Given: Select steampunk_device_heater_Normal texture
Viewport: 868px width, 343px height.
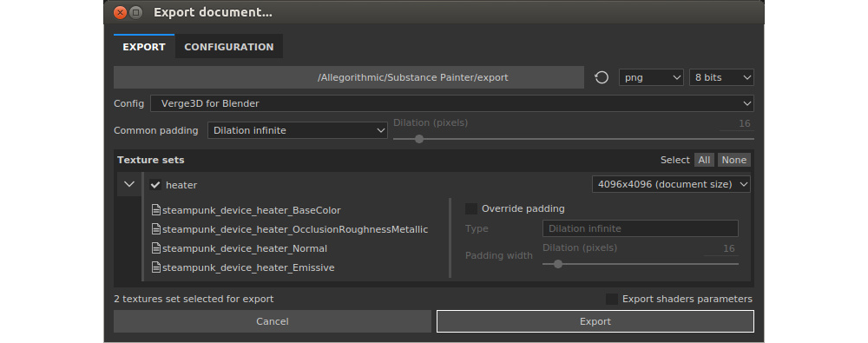Looking at the screenshot, I should click(245, 249).
